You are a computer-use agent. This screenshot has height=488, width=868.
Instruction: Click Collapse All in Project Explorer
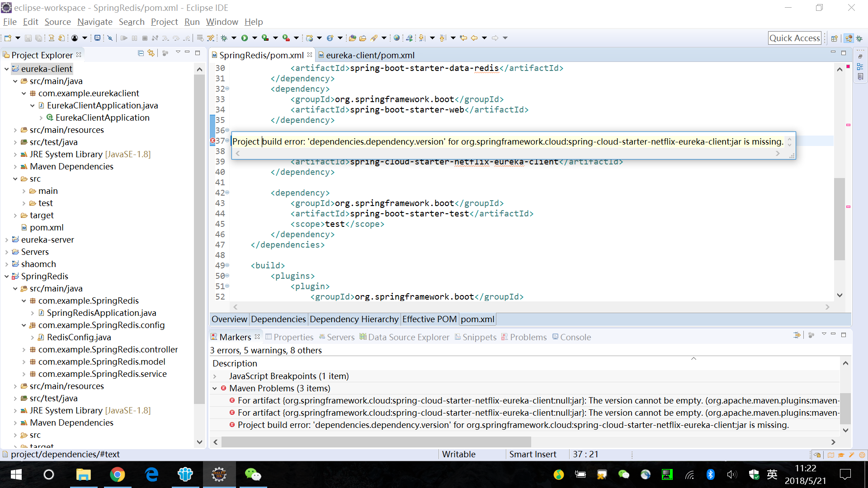pos(141,53)
